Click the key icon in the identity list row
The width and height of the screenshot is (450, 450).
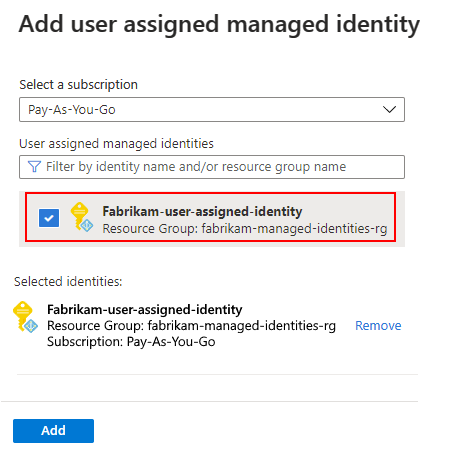tap(81, 217)
